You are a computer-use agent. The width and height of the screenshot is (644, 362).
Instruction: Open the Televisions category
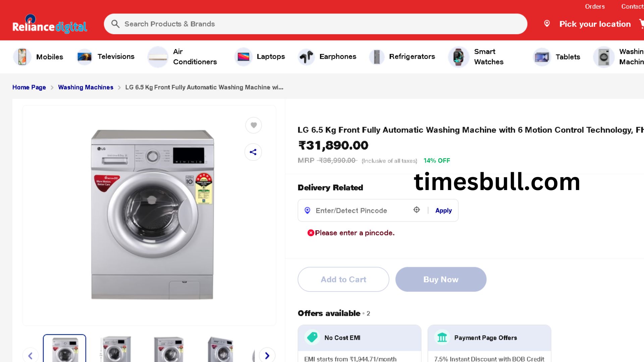point(105,57)
